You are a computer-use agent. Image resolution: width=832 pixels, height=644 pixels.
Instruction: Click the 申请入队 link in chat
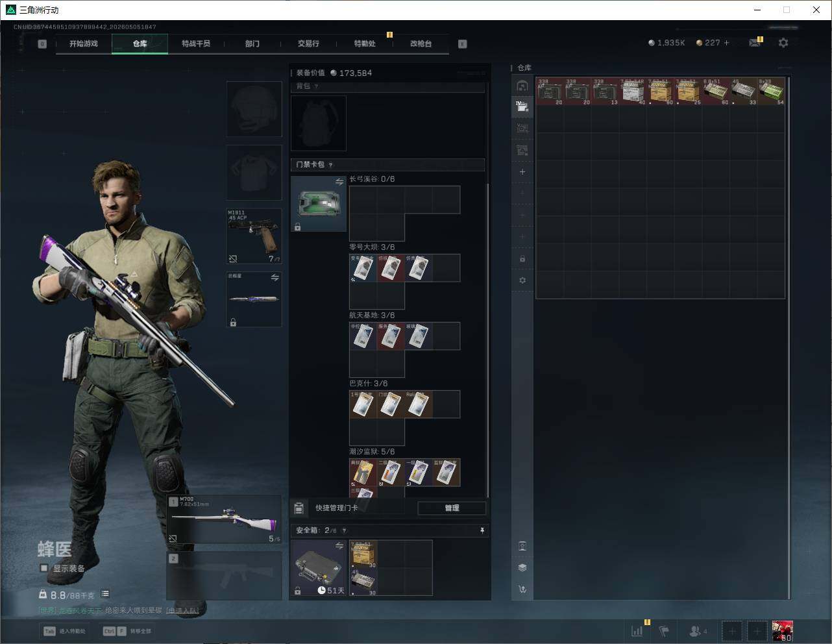pos(182,610)
